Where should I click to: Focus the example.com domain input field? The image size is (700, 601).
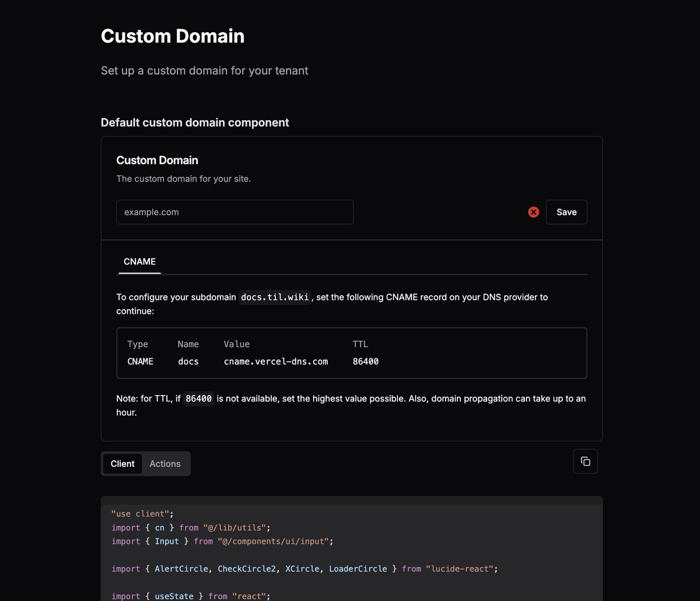pyautogui.click(x=235, y=212)
